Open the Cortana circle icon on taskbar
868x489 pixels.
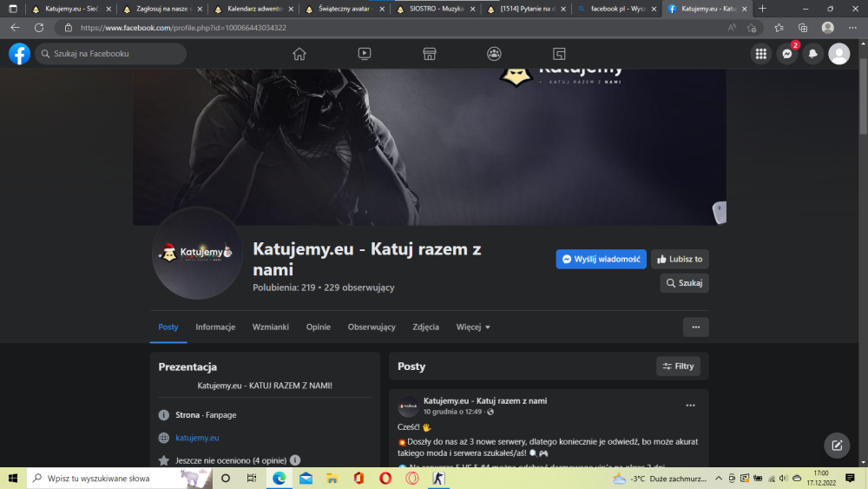point(226,478)
